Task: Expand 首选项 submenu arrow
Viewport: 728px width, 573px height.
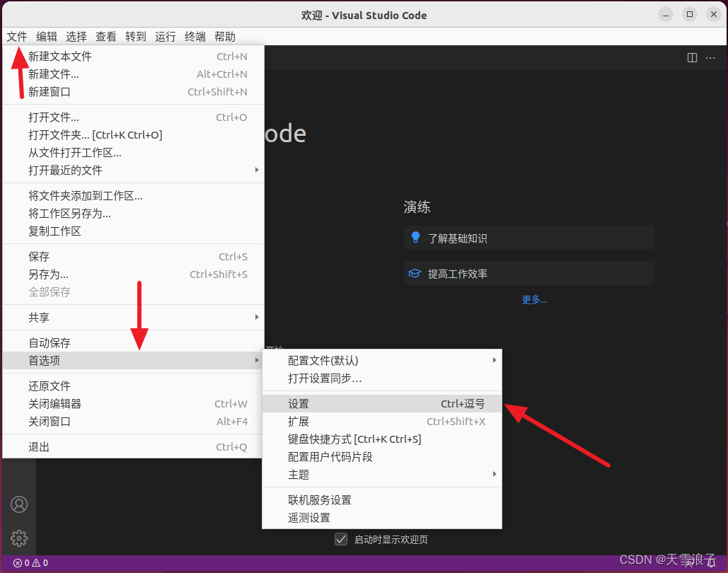Action: click(257, 360)
